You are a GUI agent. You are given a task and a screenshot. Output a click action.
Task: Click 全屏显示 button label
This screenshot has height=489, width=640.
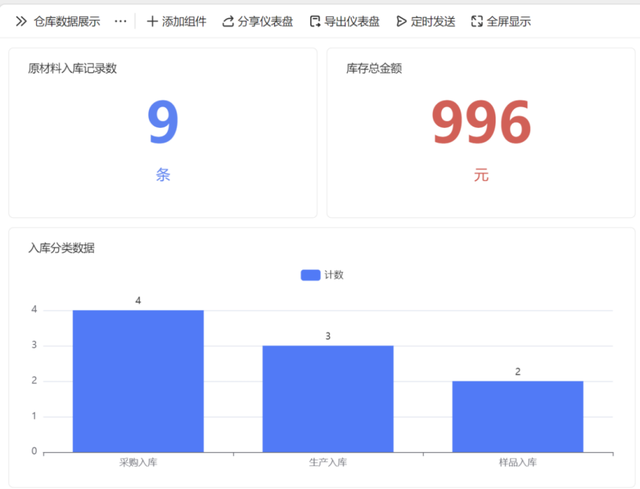509,21
